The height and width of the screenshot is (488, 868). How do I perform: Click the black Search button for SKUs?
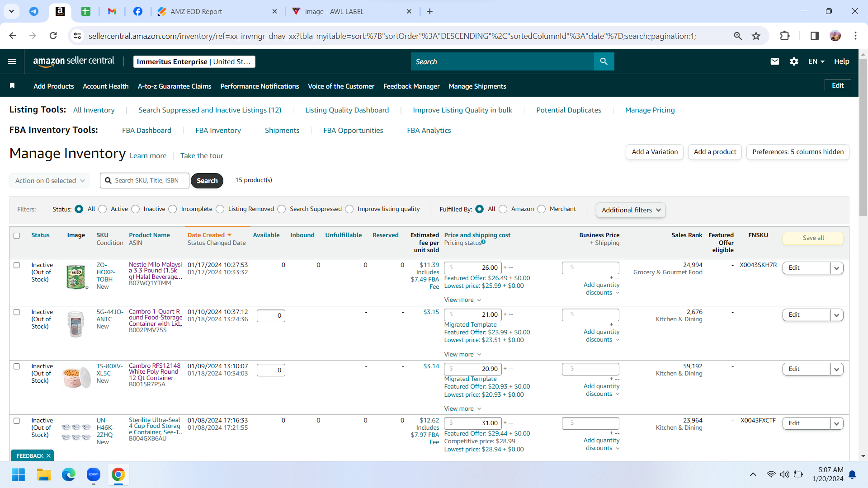(x=207, y=181)
